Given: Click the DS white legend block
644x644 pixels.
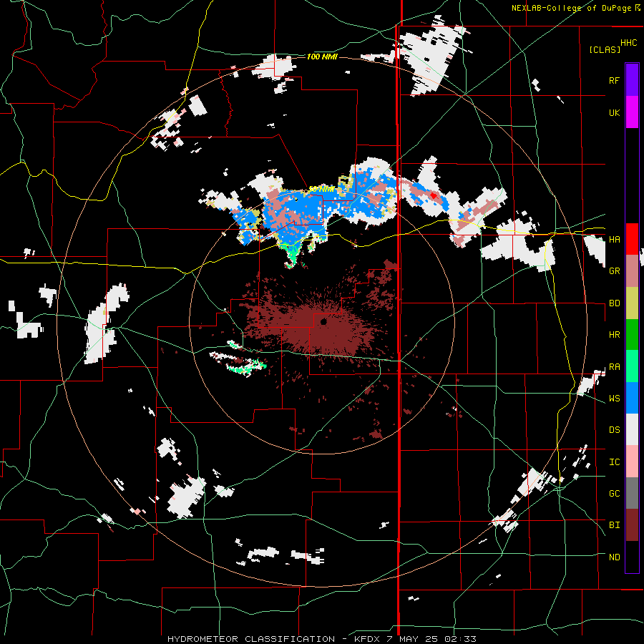Looking at the screenshot, I should [632, 429].
